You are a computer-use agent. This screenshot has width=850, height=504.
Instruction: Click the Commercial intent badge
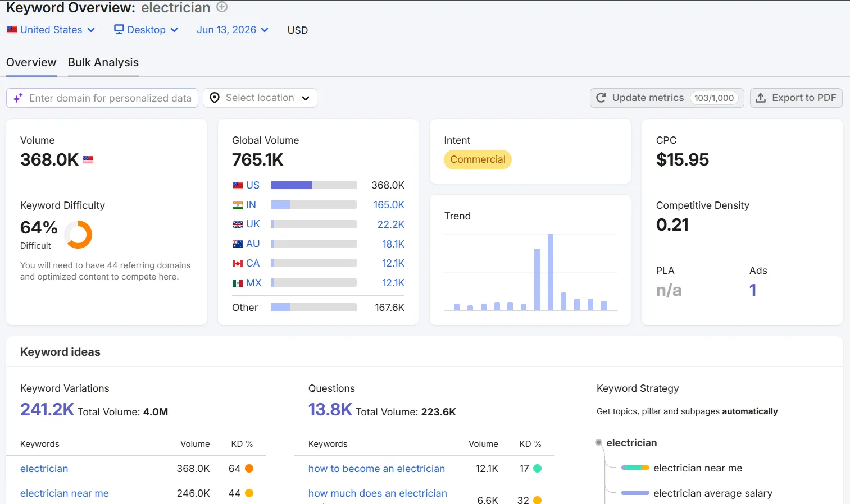(478, 159)
